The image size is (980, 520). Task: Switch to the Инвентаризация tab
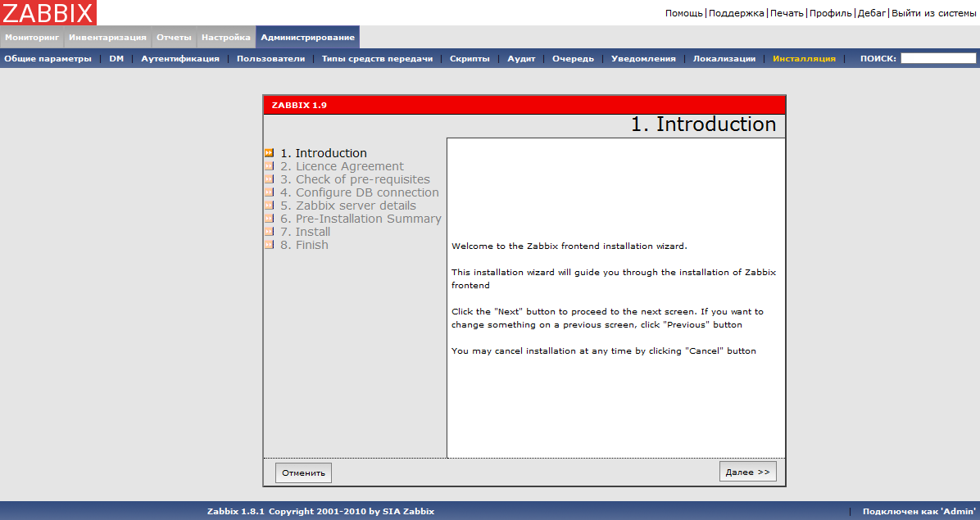(x=107, y=38)
